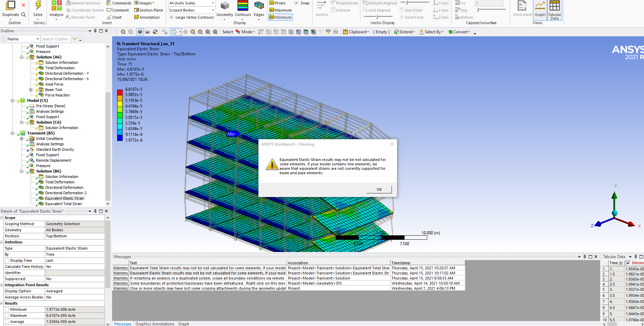The width and height of the screenshot is (644, 326).
Task: Check the Maximum result checkbox in Details
Action: point(7,315)
